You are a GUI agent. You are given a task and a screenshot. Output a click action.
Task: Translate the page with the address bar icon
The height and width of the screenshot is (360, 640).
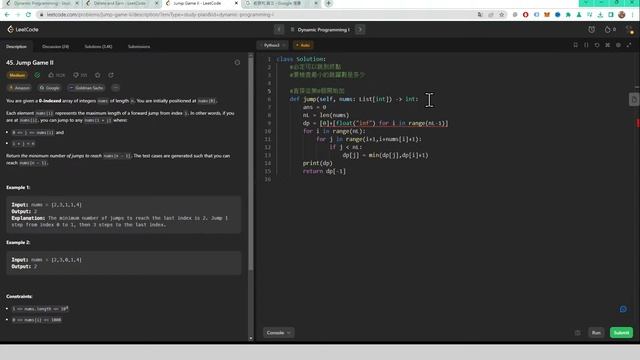[480, 15]
